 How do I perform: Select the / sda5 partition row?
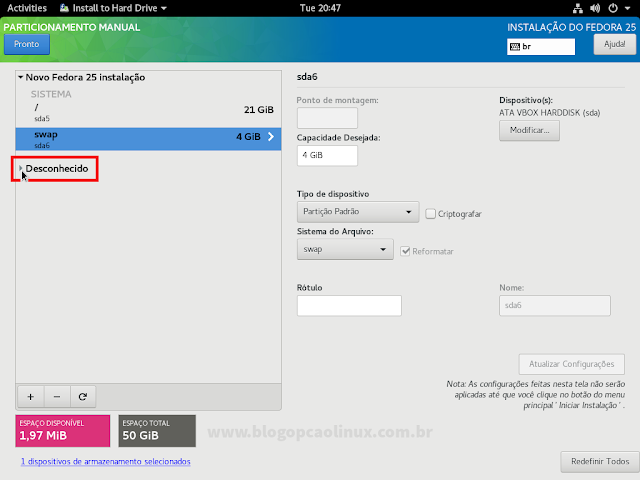148,112
